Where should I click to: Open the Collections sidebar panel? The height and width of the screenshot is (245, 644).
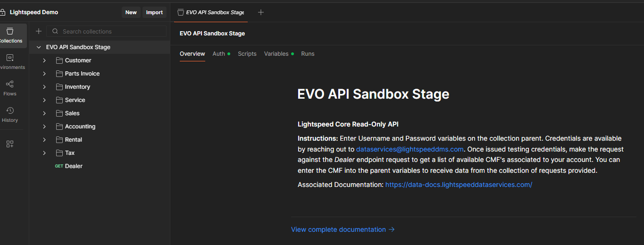coord(10,35)
